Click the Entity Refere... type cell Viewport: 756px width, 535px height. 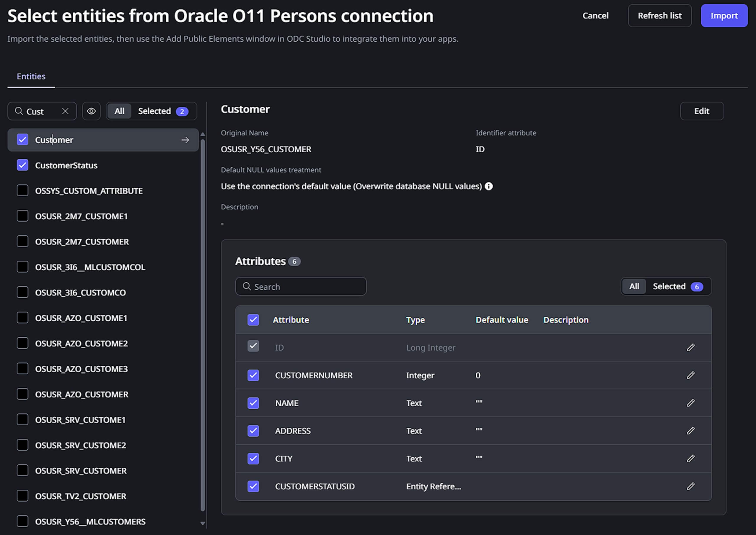pyautogui.click(x=434, y=486)
